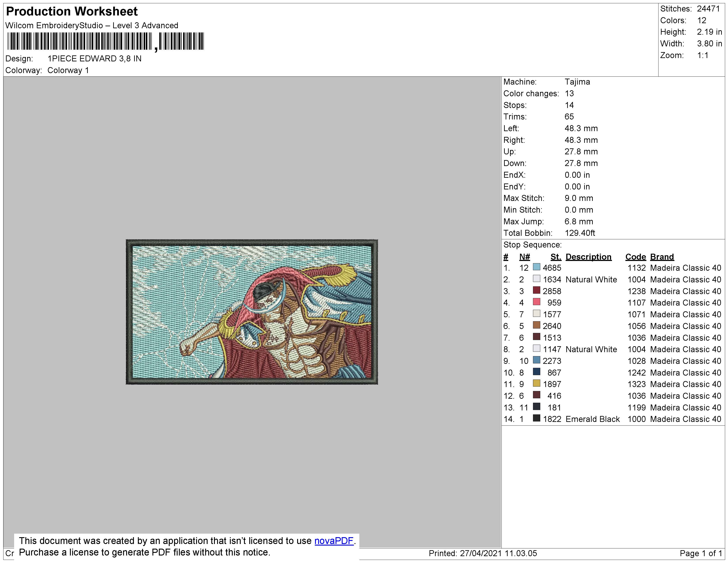728x563 pixels.
Task: Select the "Description" column header
Action: tap(588, 257)
